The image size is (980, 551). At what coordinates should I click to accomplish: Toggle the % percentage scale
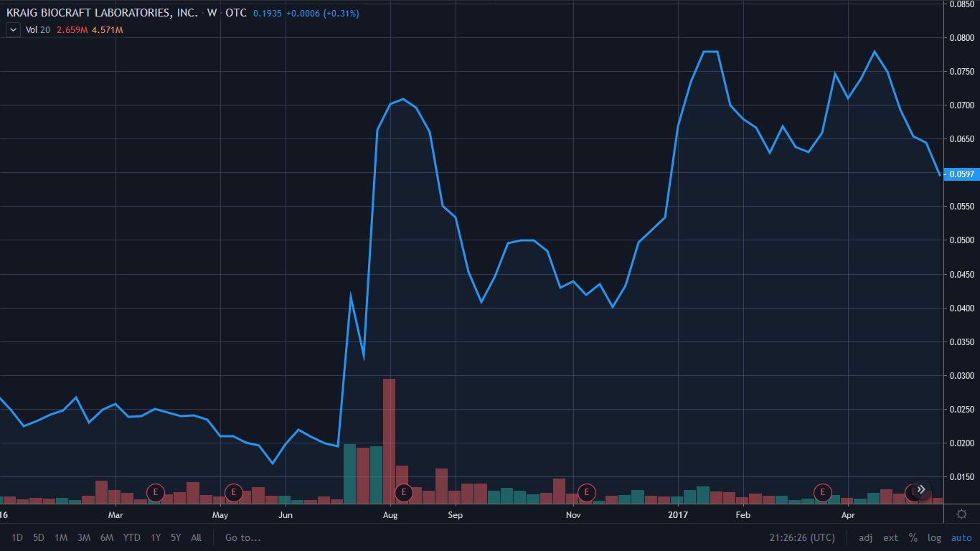pos(913,537)
